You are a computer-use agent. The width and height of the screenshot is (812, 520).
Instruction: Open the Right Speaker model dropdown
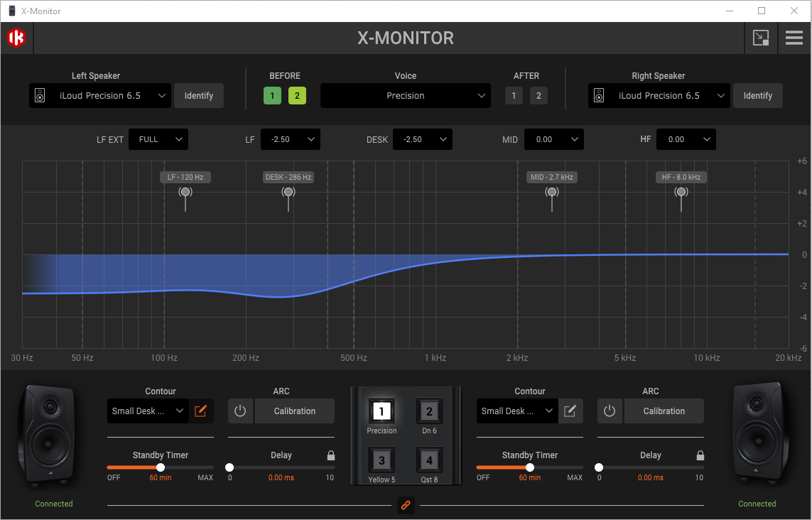point(659,96)
